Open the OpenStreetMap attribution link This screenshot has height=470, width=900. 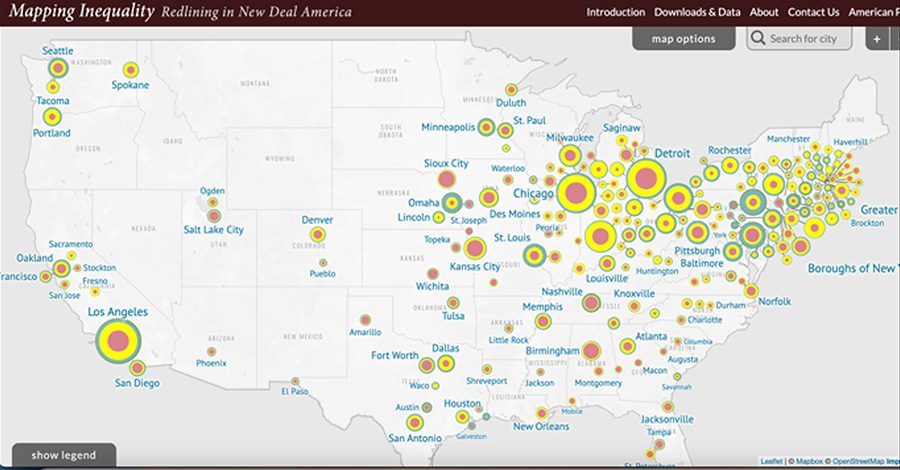point(858,461)
